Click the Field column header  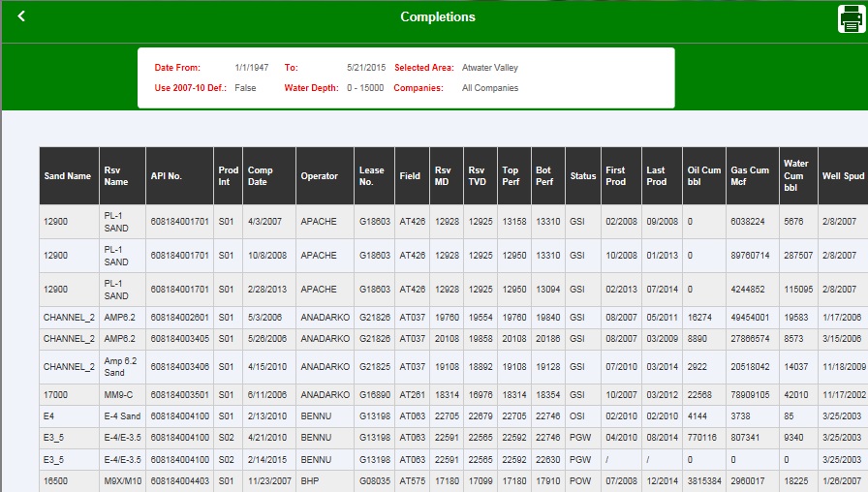point(412,176)
